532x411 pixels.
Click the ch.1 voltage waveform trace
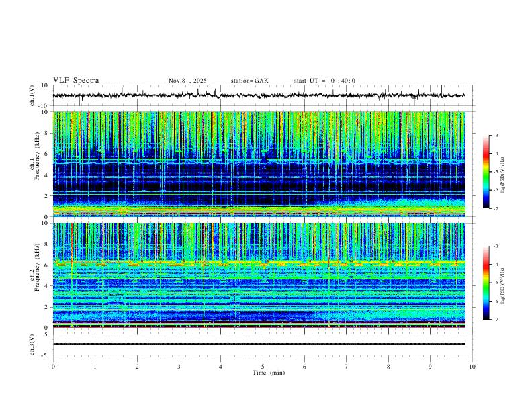pyautogui.click(x=259, y=95)
